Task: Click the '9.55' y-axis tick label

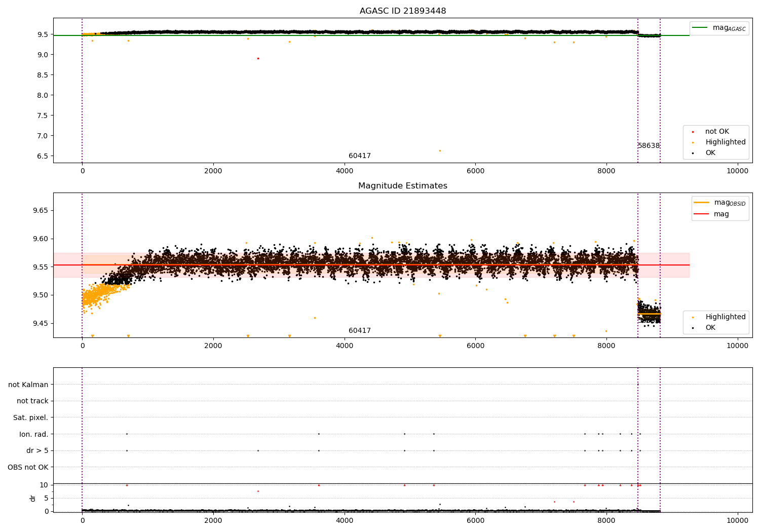Action: 40,267
